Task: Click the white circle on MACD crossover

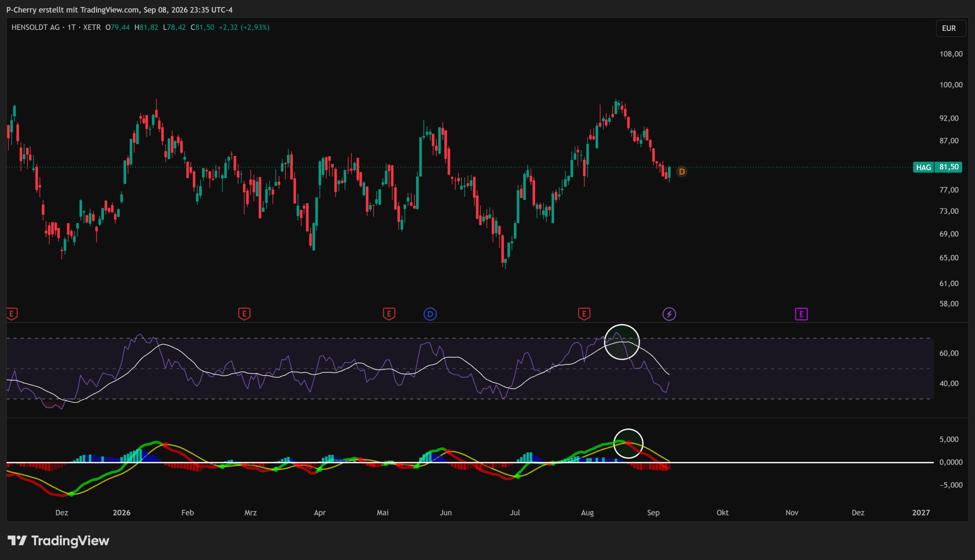Action: pos(628,444)
